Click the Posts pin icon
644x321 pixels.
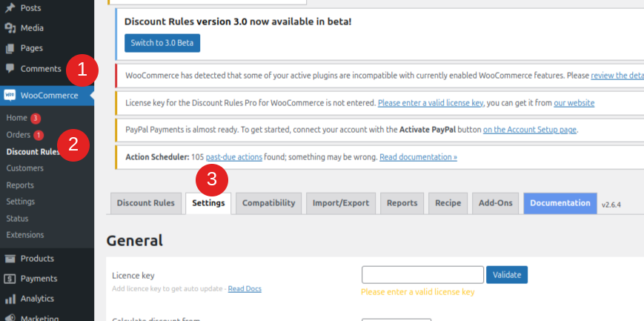pyautogui.click(x=10, y=8)
